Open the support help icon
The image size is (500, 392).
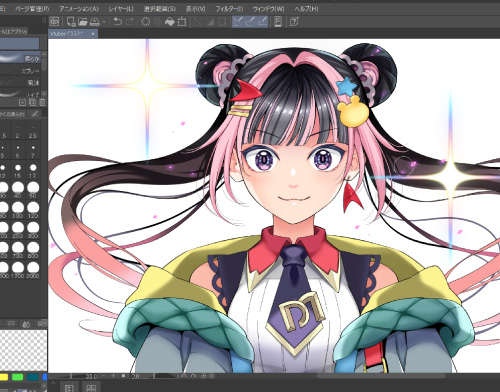pyautogui.click(x=294, y=22)
